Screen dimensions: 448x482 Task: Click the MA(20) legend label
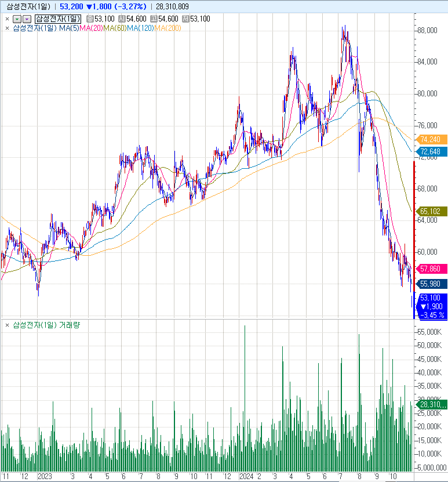click(x=91, y=28)
